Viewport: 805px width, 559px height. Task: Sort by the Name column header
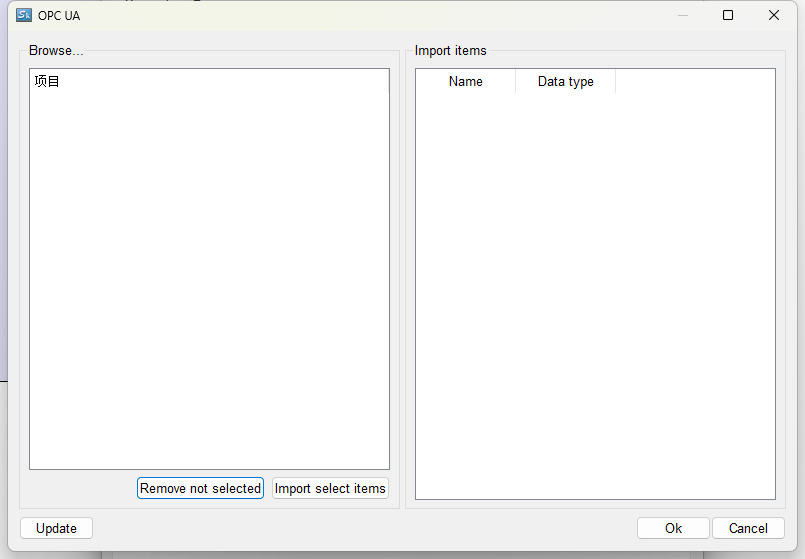click(465, 82)
